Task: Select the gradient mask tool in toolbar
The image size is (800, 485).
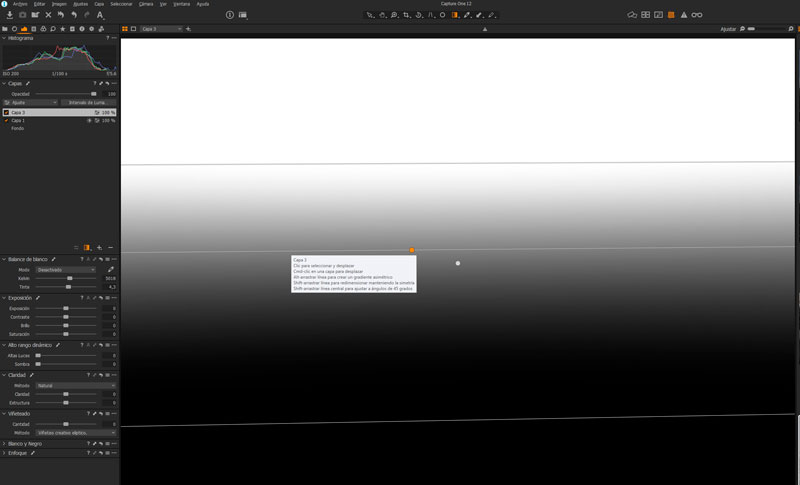Action: coord(455,15)
